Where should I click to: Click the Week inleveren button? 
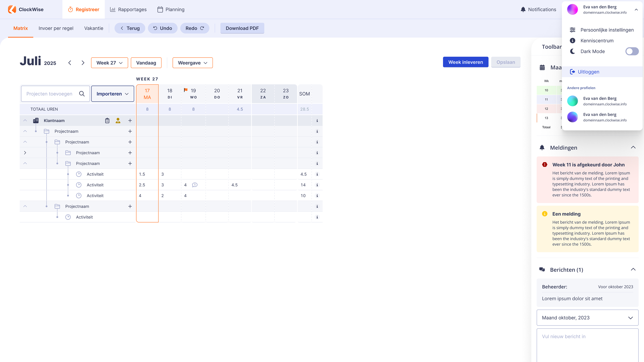point(466,62)
